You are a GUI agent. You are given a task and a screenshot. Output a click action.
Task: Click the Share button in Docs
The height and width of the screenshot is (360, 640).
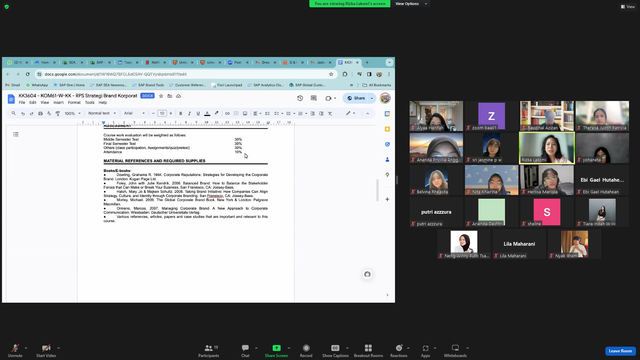click(x=356, y=98)
